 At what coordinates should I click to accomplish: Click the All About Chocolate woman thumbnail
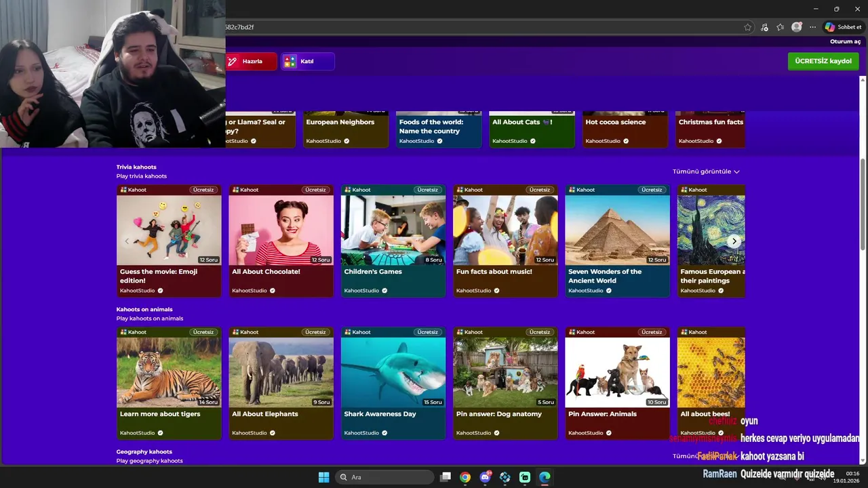281,230
